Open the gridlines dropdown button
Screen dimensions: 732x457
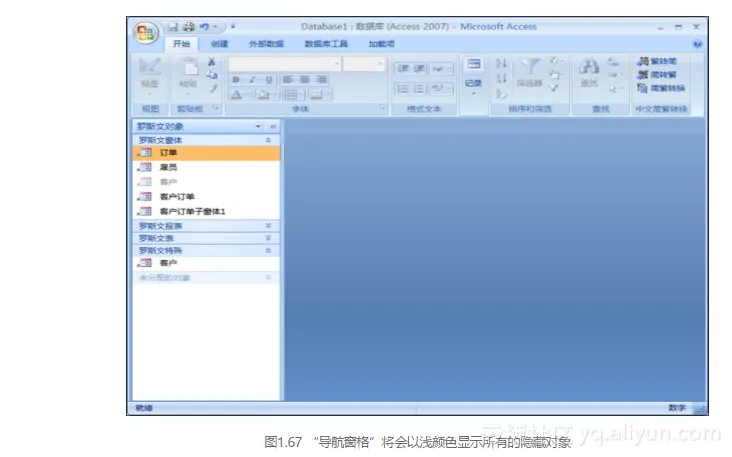click(x=293, y=95)
